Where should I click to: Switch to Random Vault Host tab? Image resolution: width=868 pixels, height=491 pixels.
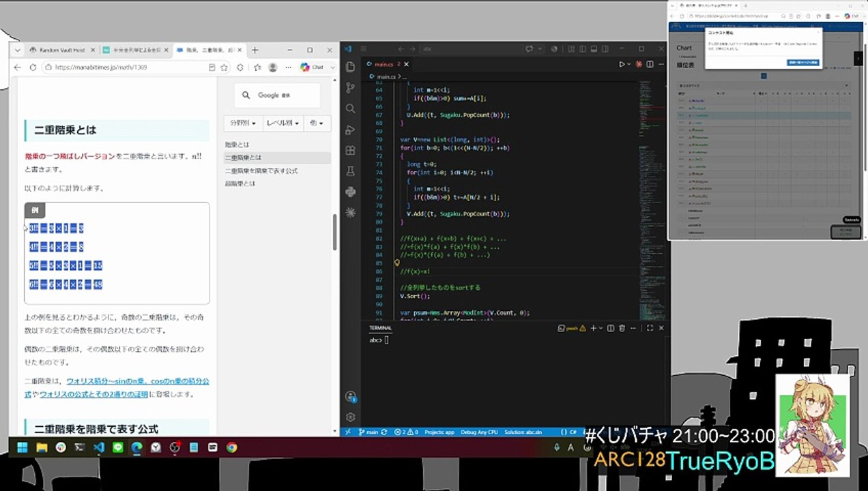pos(62,50)
